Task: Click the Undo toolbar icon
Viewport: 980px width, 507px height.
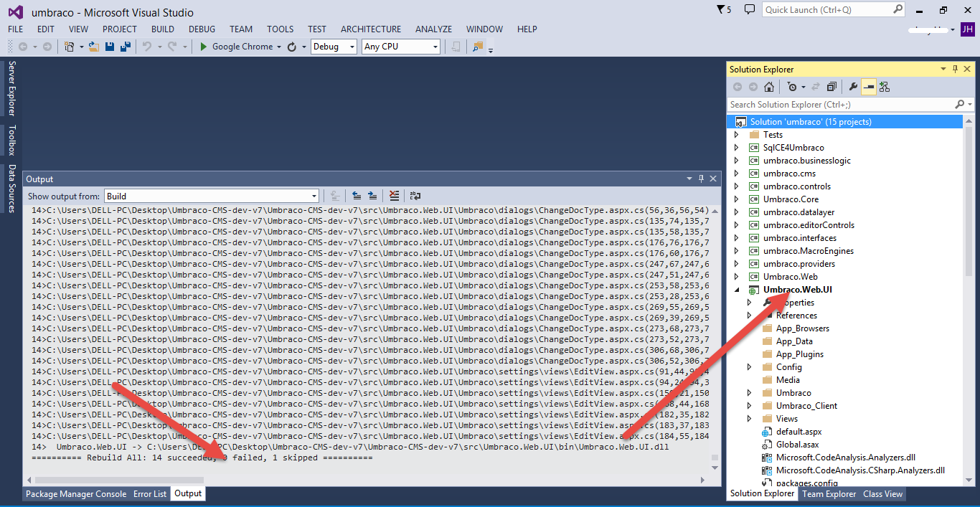Action: click(146, 47)
